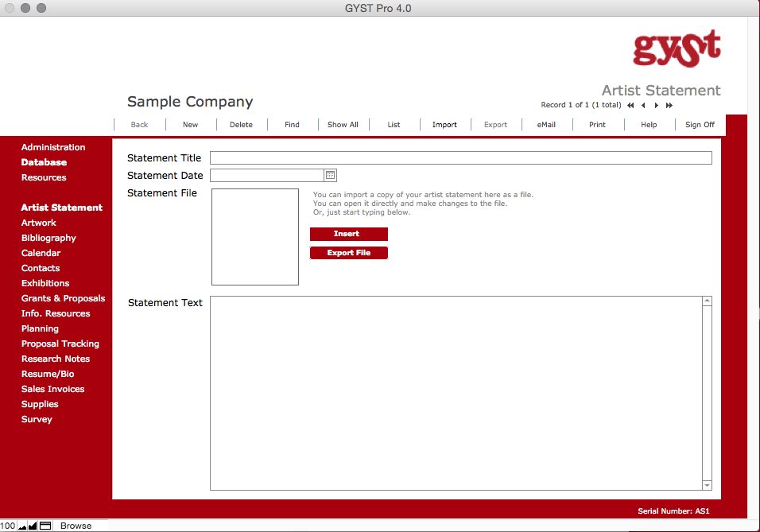760x532 pixels.
Task: Click Sign Off
Action: pos(700,125)
